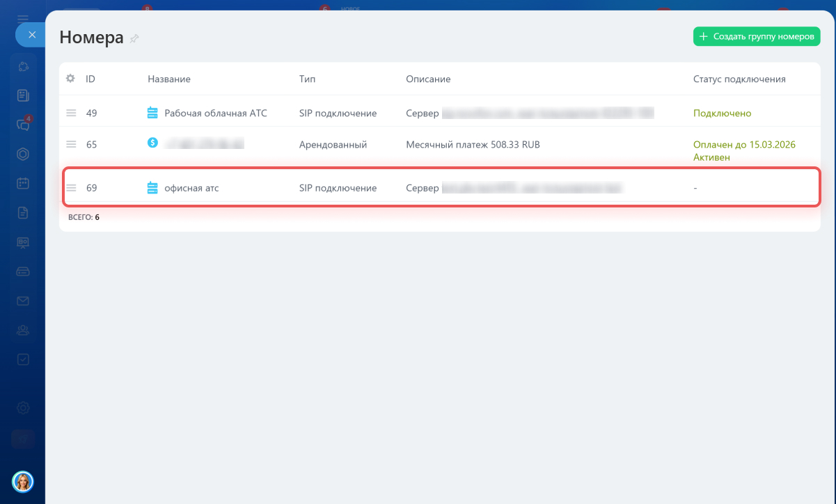This screenshot has height=504, width=836.
Task: Open офисная атс connection
Action: [191, 188]
